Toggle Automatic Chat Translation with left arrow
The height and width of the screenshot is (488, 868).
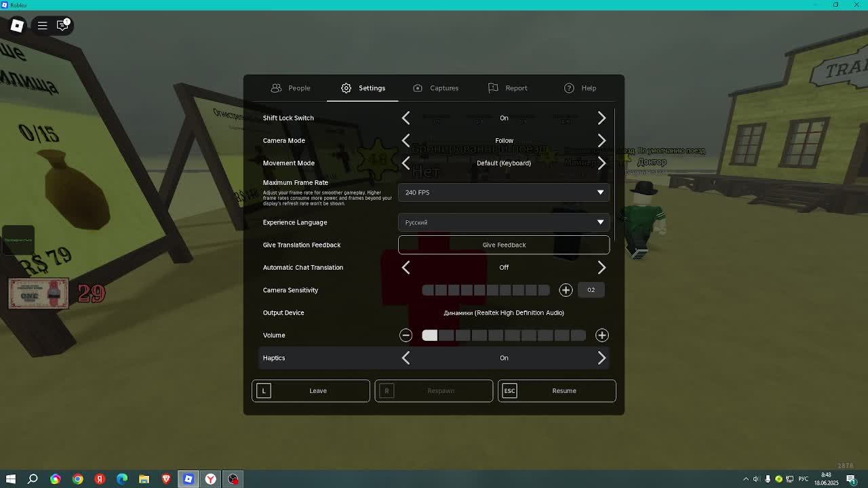point(406,268)
